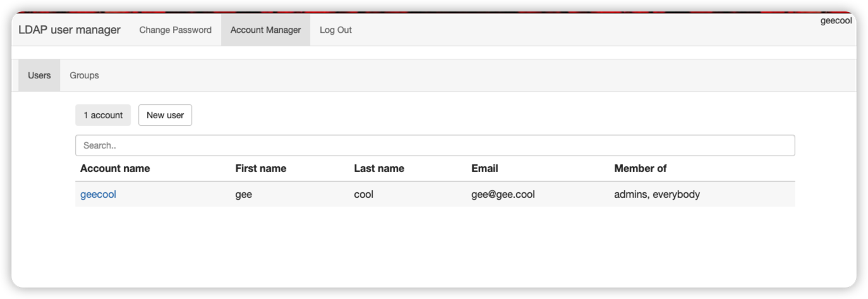868x299 pixels.
Task: Click the 1 account count button
Action: 103,115
